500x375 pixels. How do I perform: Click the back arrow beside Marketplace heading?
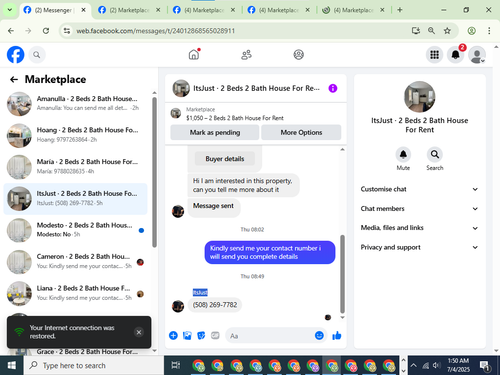click(x=14, y=79)
